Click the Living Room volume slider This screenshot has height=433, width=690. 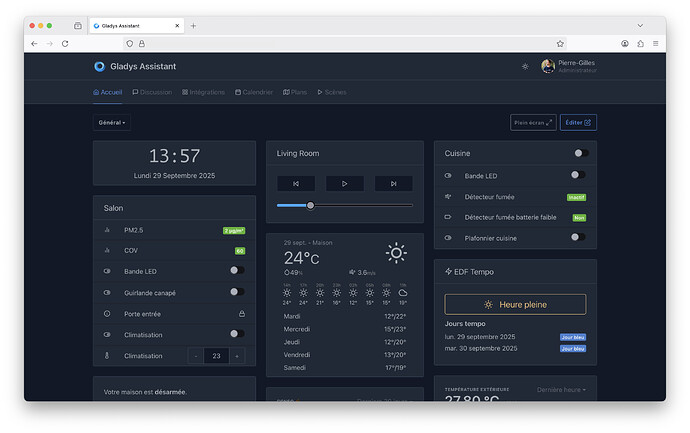click(x=344, y=205)
